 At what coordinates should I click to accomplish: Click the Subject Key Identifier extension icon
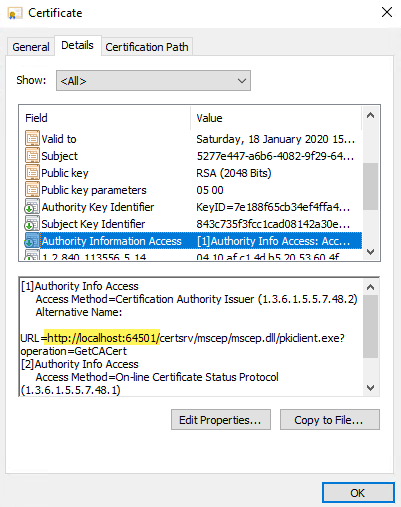pyautogui.click(x=32, y=224)
